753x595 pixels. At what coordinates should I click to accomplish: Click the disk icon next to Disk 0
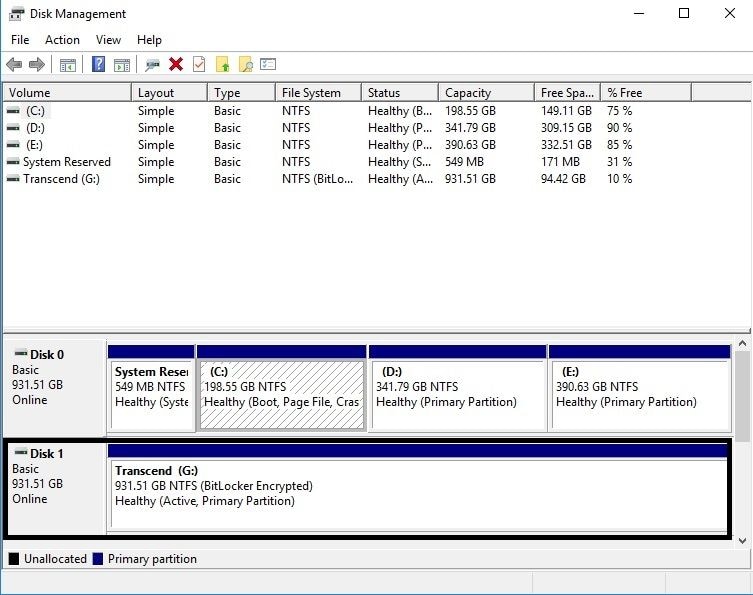pos(21,353)
